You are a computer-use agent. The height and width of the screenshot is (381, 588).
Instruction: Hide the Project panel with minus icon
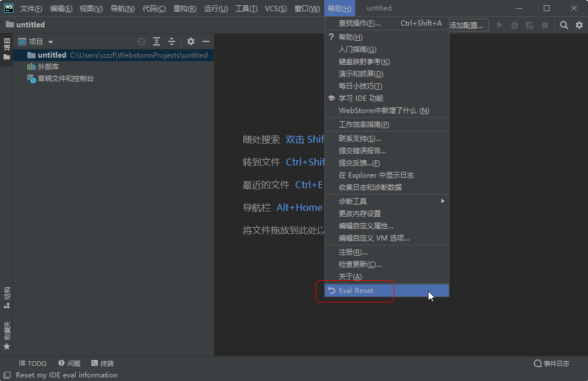pyautogui.click(x=206, y=41)
